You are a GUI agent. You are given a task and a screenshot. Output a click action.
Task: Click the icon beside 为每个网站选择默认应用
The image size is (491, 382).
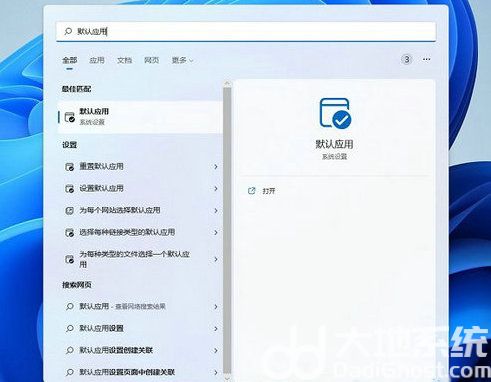coord(69,211)
